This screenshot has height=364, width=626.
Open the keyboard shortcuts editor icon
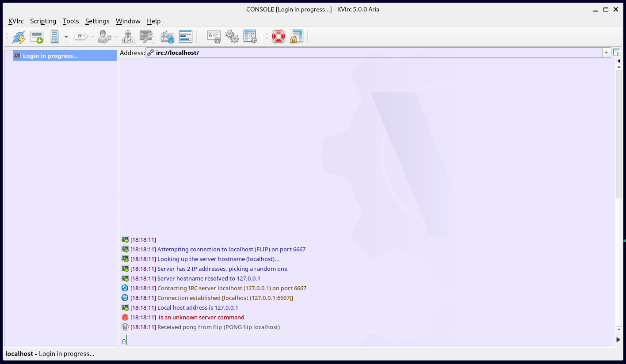[168, 37]
